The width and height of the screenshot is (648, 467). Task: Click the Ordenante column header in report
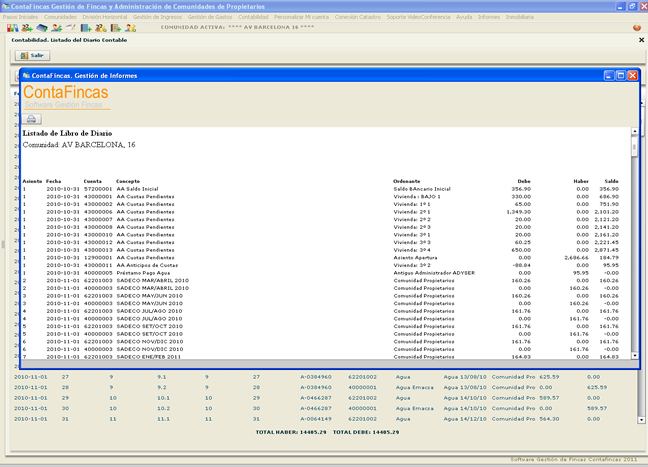(407, 181)
